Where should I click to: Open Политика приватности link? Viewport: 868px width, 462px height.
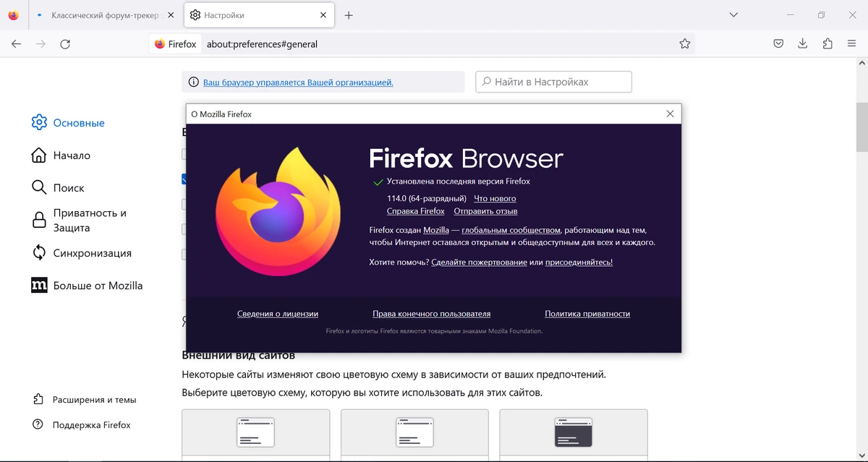(x=587, y=314)
